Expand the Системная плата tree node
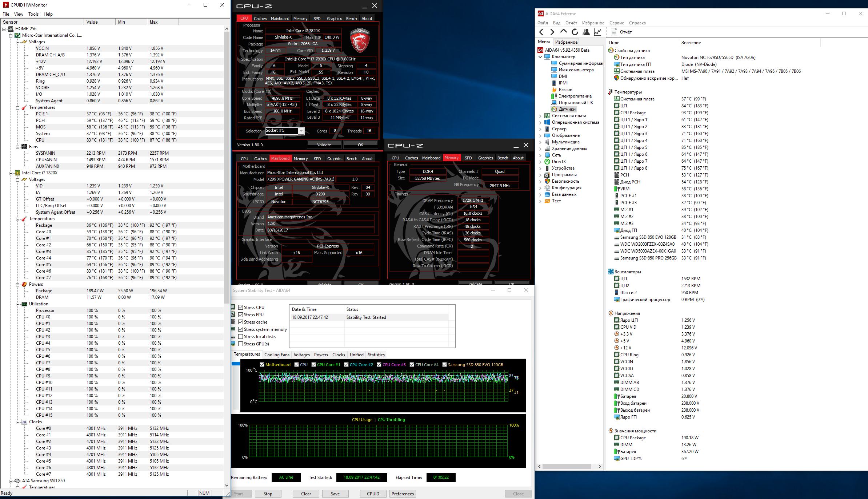The height and width of the screenshot is (499, 868). pos(540,116)
